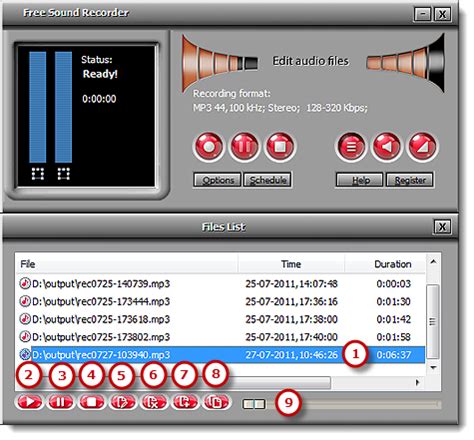Click the file document button after the plus button
This screenshot has height=440, width=474.
(x=216, y=402)
